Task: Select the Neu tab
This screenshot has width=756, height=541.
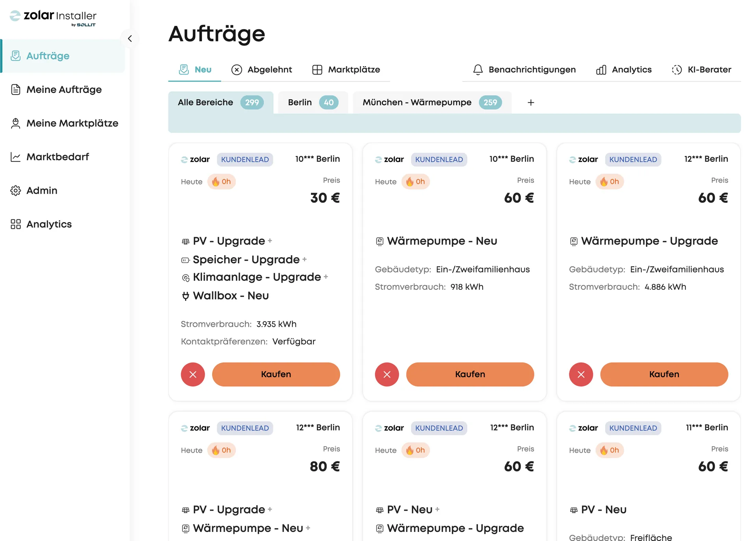Action: [195, 70]
